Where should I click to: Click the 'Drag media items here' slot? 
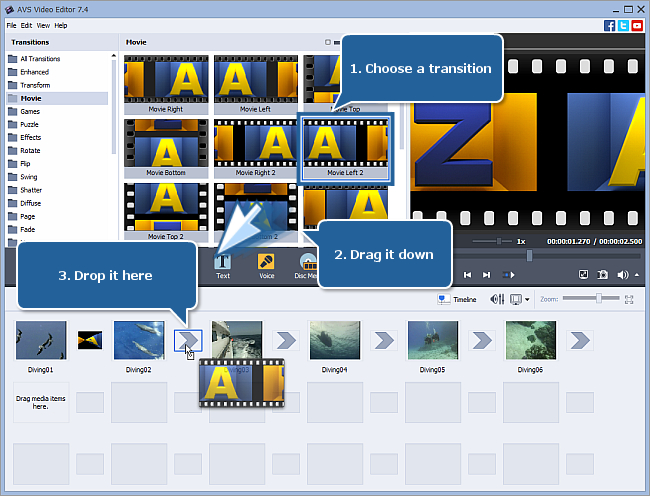[x=41, y=402]
